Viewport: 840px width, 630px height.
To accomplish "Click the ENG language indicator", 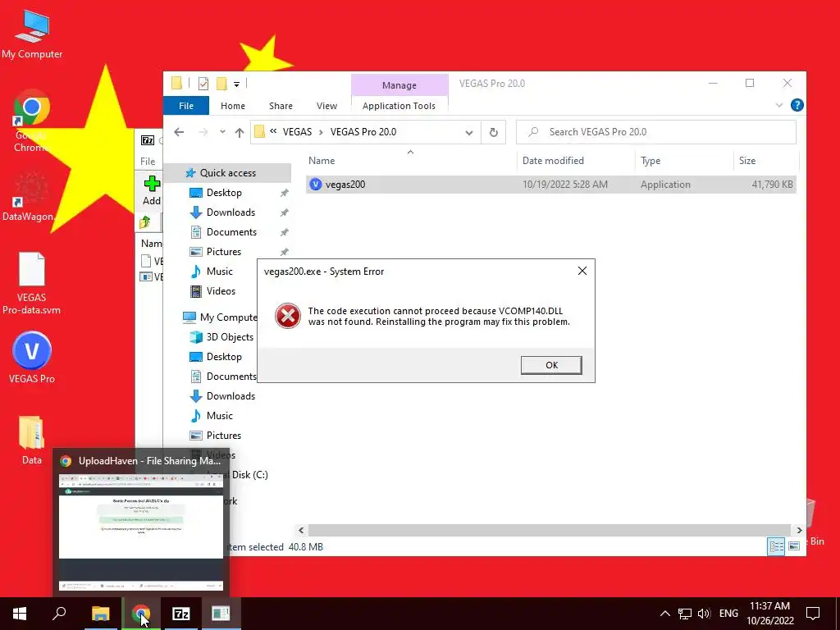I will [728, 614].
